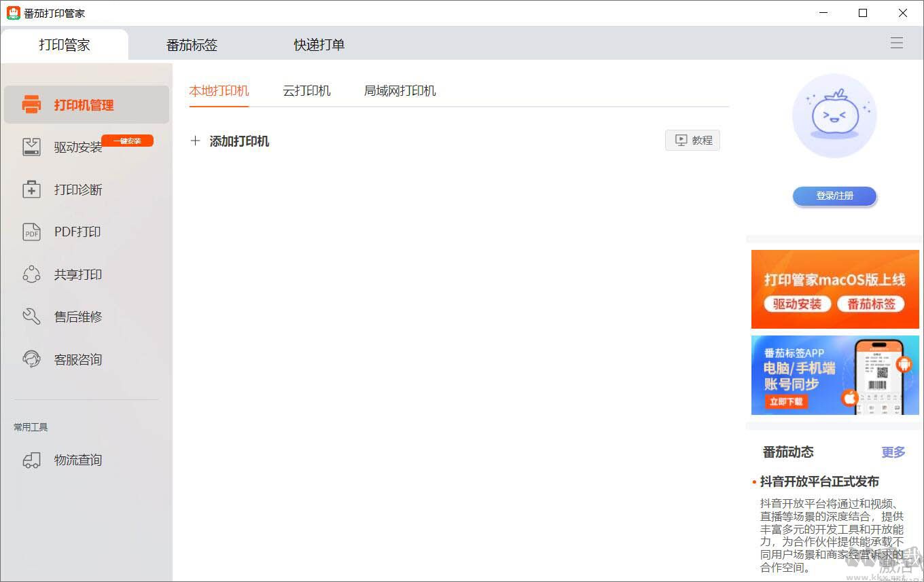
Task: Switch to the 打印管家 top tab
Action: point(65,45)
